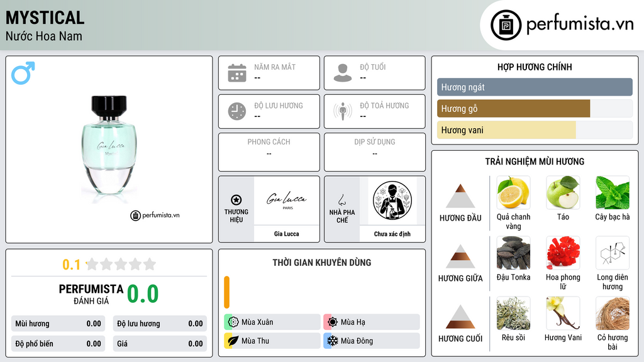The height and width of the screenshot is (362, 644).
Task: Click the Hương cuối pyramid icon
Action: (460, 317)
